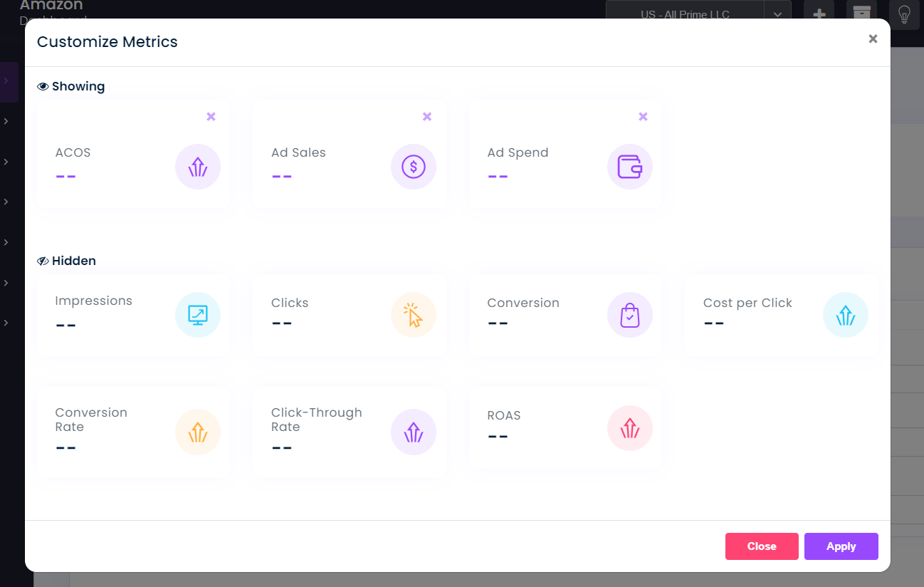Close the Customize Metrics dialog with X
Image resolution: width=924 pixels, height=587 pixels.
point(873,39)
